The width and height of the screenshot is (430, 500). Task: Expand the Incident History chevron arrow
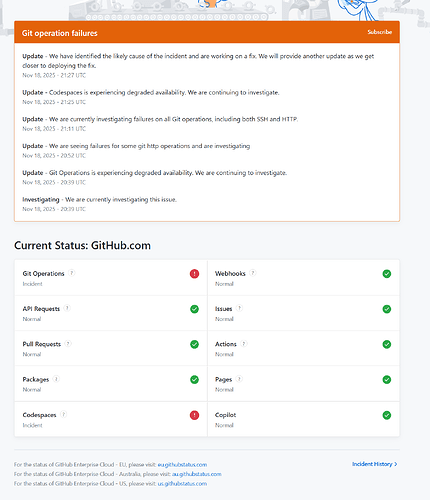pos(396,464)
